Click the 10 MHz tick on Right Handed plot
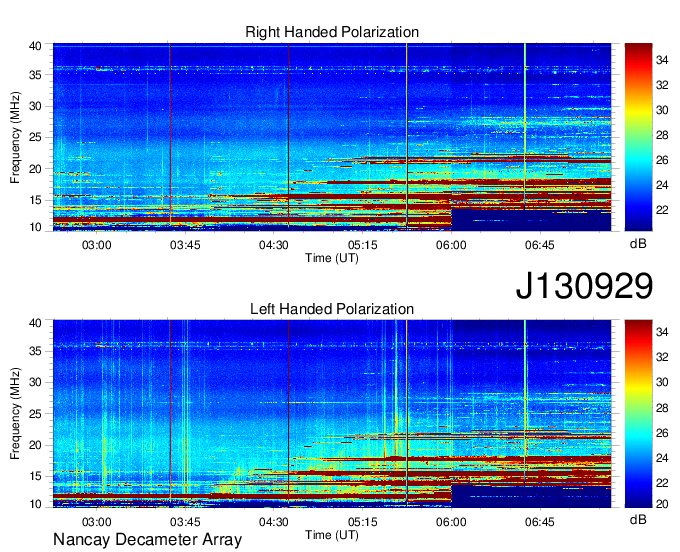Image resolution: width=680 pixels, height=552 pixels. coord(35,227)
